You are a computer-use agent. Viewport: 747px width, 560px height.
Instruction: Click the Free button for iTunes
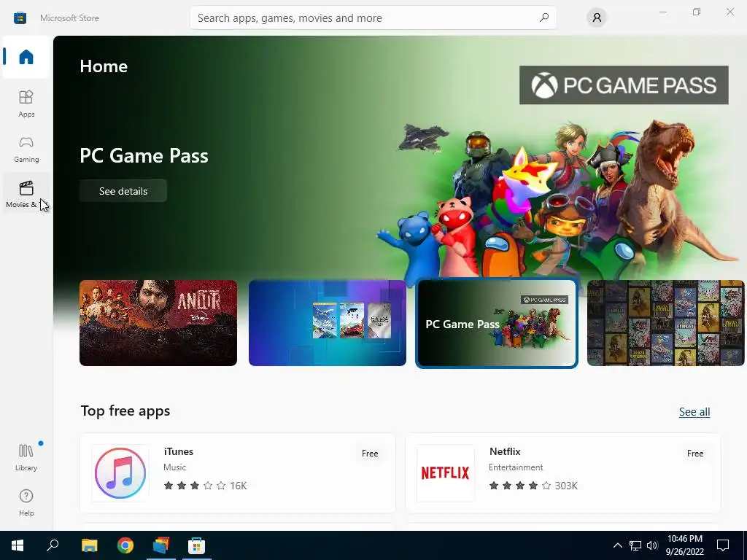pyautogui.click(x=370, y=454)
